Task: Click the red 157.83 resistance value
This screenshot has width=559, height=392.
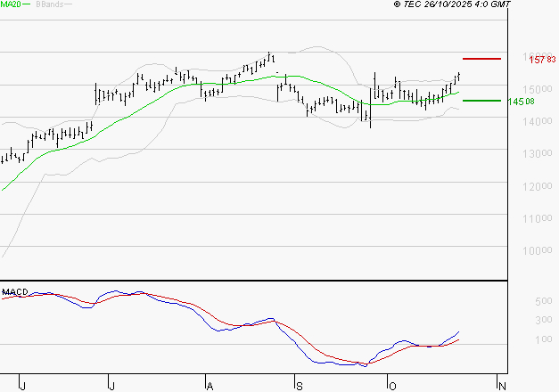Action: [542, 60]
